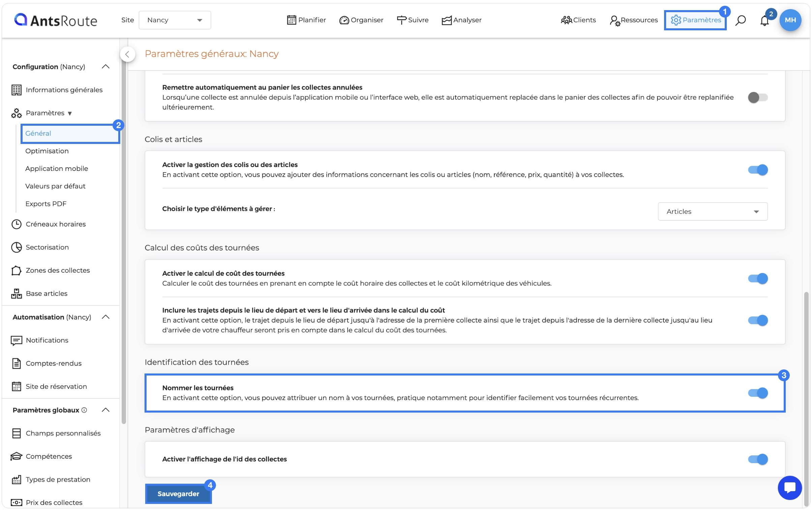The width and height of the screenshot is (812, 511).
Task: Disable the calcul de coût des tournées
Action: tap(757, 279)
